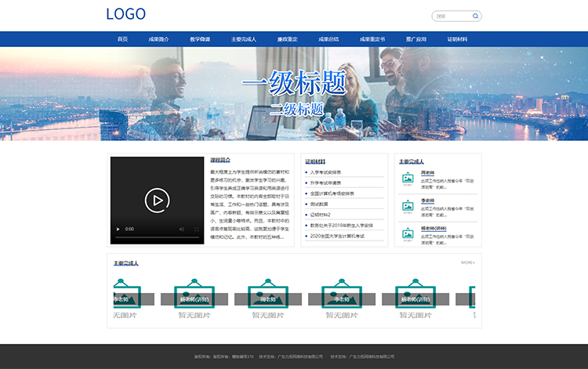Open the 首页 navigation menu item

[122, 39]
